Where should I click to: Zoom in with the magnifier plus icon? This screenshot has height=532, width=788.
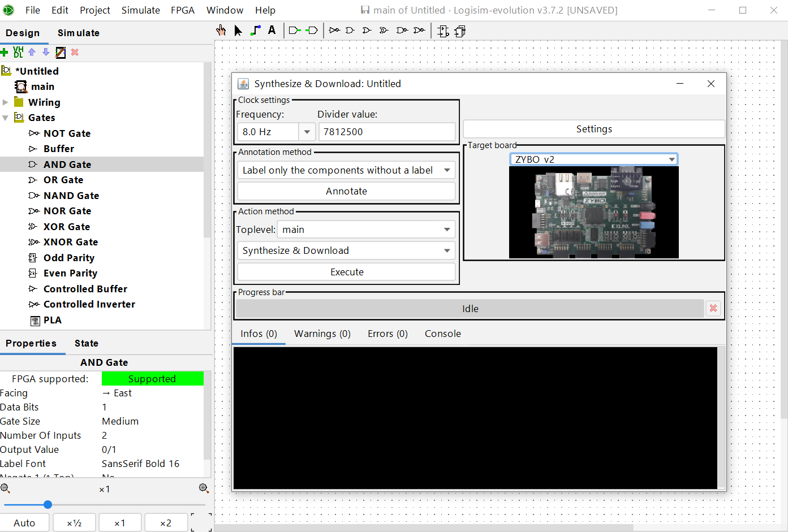click(x=204, y=488)
